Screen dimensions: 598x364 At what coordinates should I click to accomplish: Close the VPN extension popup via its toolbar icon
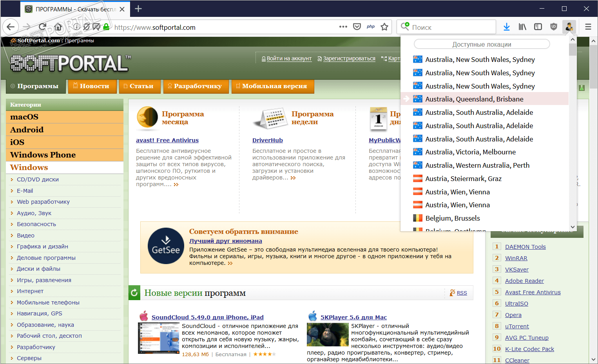tap(569, 27)
